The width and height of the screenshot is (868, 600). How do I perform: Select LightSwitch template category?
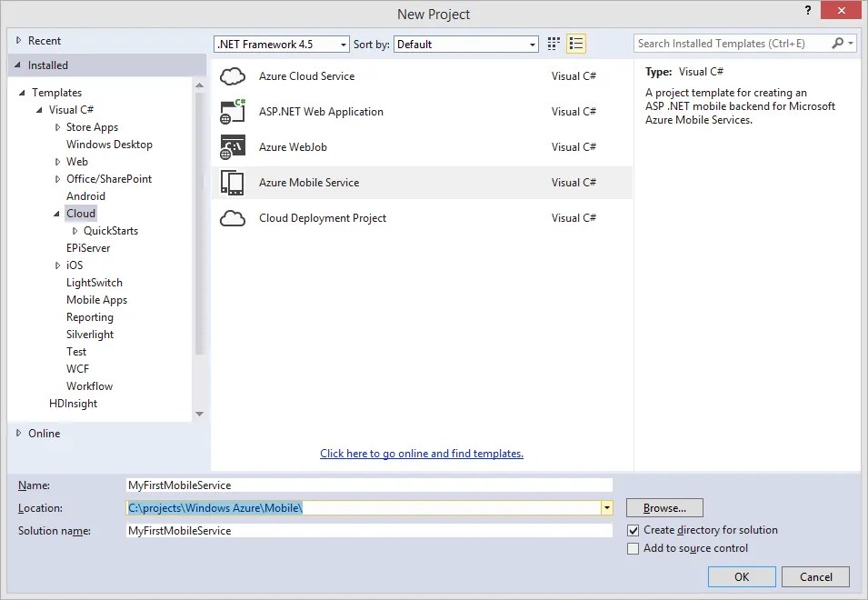(x=95, y=283)
